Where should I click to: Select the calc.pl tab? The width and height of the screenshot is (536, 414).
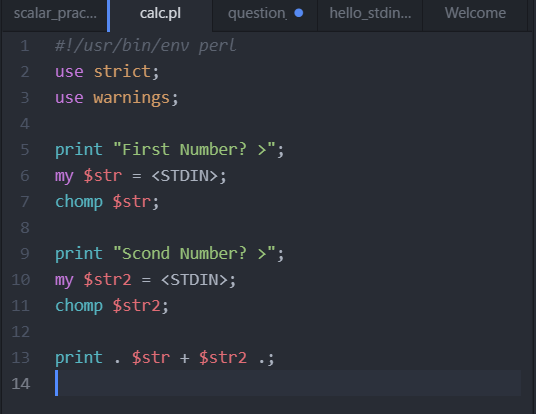coord(160,14)
